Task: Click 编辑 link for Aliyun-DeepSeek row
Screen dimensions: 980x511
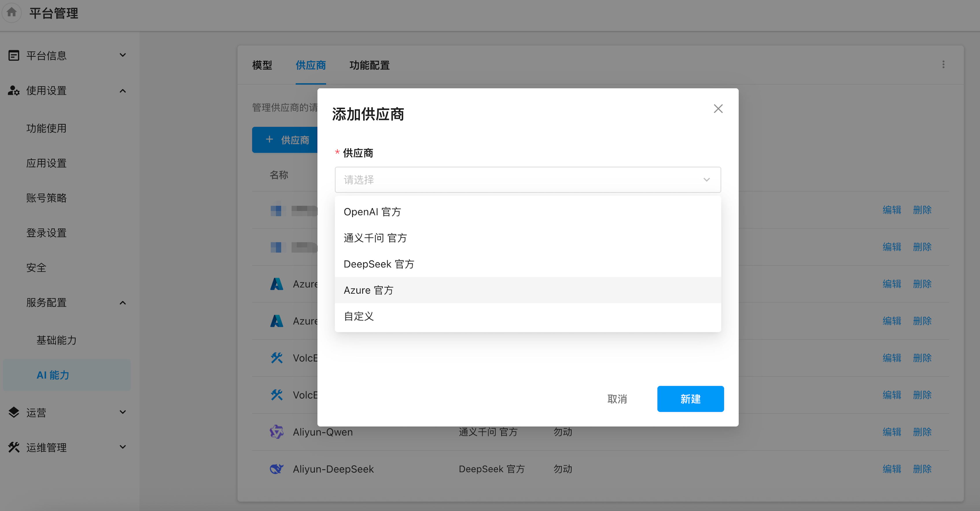Action: click(x=891, y=469)
